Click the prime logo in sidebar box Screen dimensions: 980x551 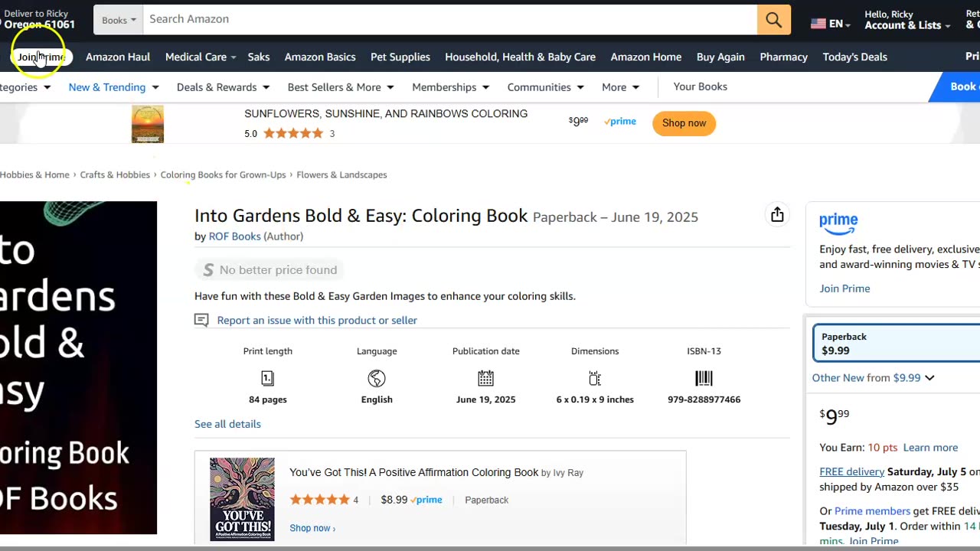pyautogui.click(x=838, y=224)
